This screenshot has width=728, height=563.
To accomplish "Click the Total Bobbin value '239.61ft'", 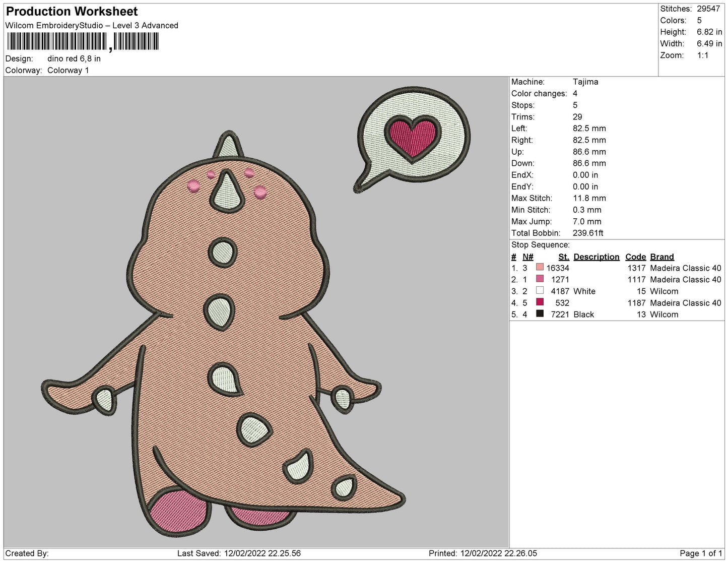I will point(588,233).
